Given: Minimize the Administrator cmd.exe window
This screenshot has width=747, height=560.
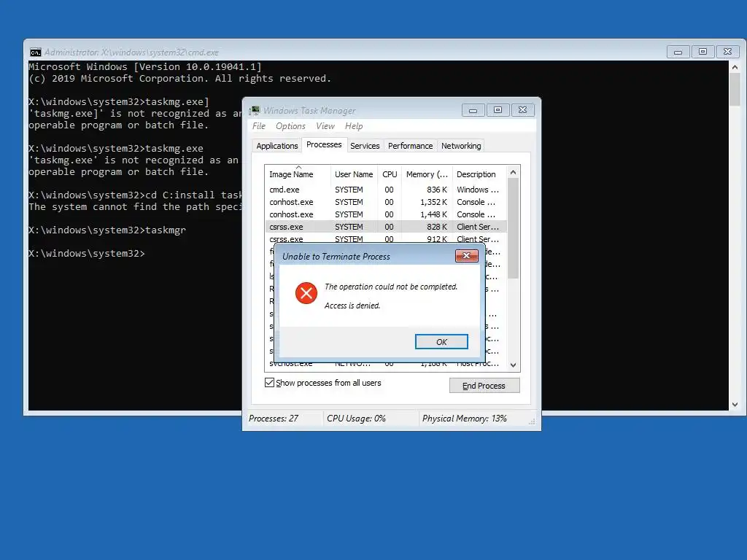Looking at the screenshot, I should click(x=678, y=52).
